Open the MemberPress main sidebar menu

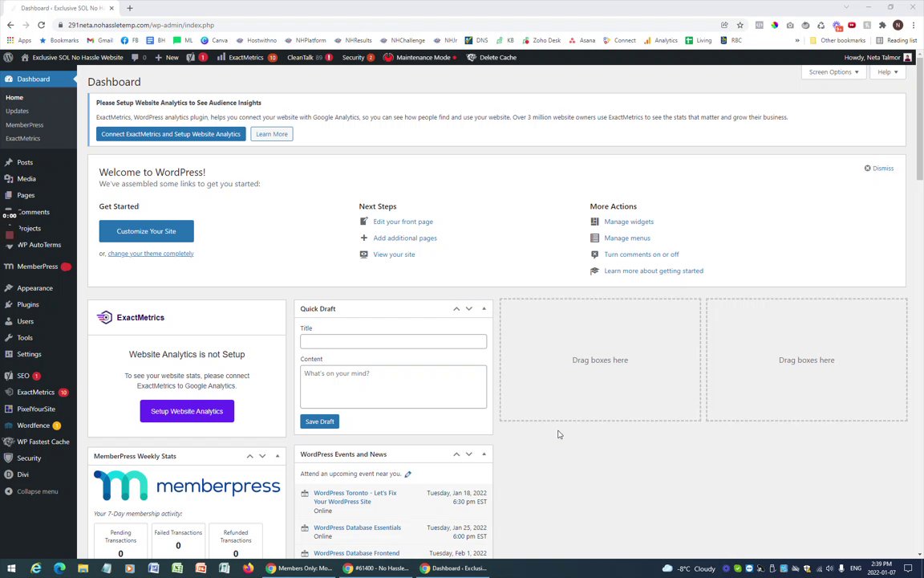(37, 267)
